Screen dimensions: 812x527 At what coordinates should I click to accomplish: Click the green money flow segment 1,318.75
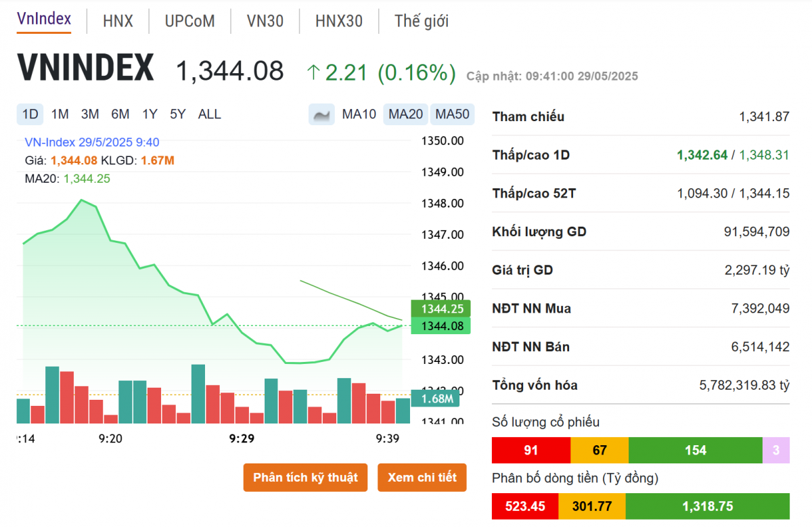coord(708,506)
